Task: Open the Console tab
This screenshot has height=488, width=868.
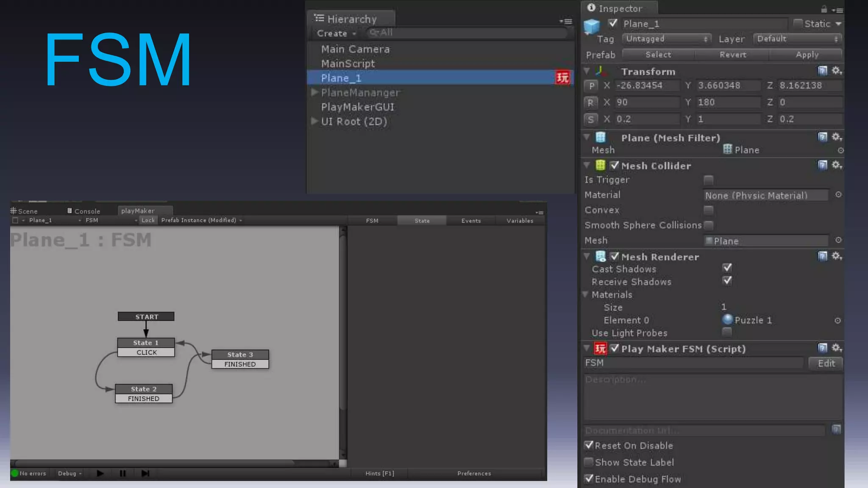Action: click(x=84, y=211)
